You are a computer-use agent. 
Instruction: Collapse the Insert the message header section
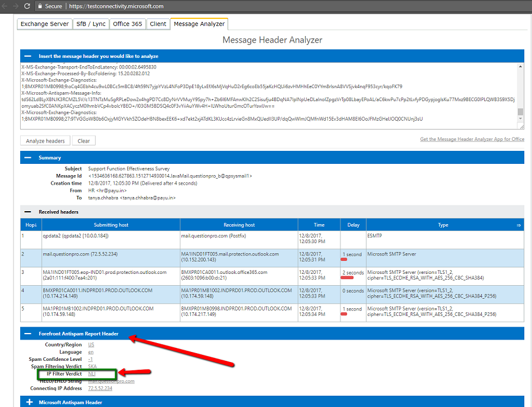coord(28,56)
